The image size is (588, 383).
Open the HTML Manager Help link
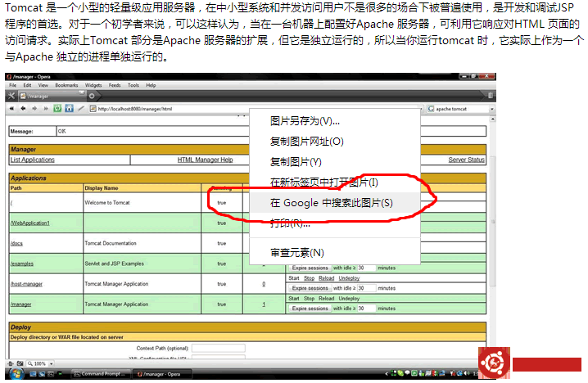[x=205, y=160]
